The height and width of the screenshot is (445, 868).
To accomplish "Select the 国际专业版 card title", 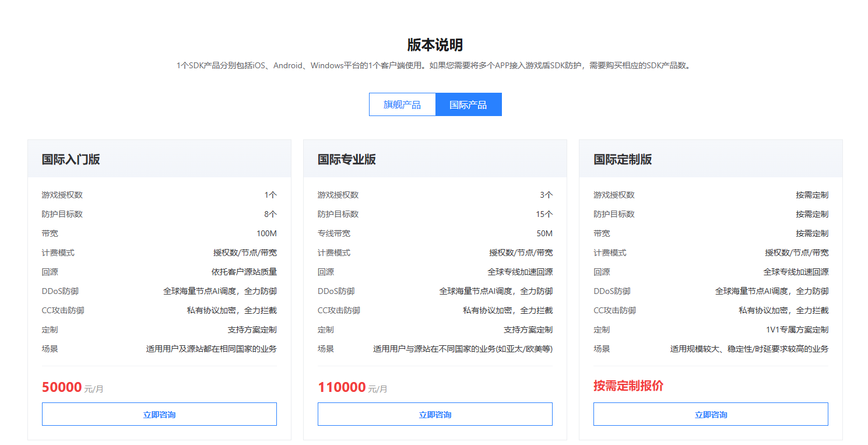I will [346, 159].
